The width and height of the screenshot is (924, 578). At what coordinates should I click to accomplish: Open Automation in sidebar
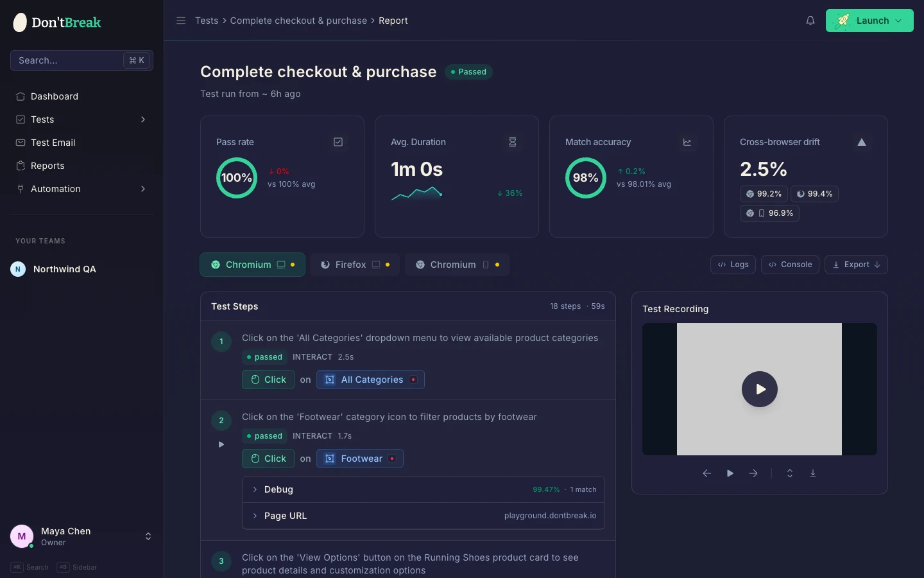[81, 189]
